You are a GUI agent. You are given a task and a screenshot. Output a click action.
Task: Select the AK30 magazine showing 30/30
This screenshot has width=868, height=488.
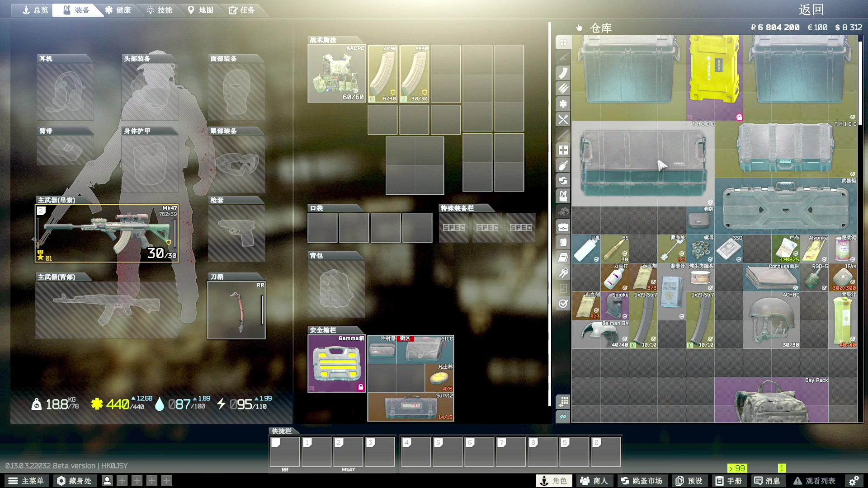[415, 74]
